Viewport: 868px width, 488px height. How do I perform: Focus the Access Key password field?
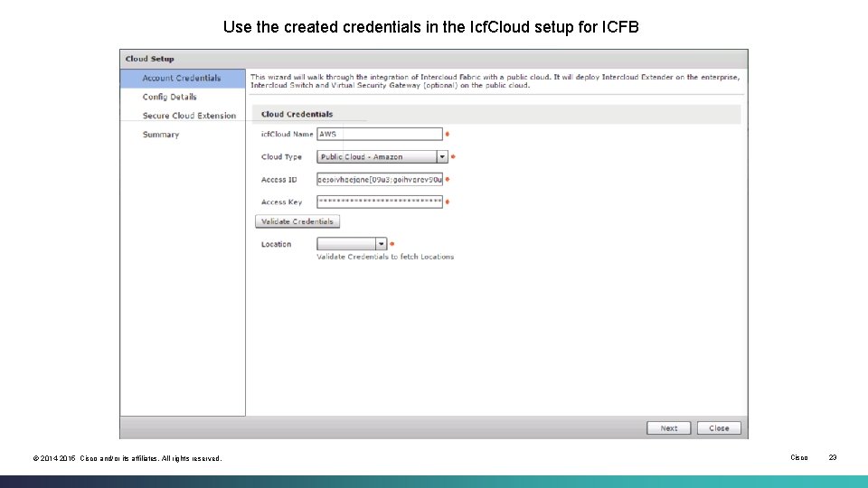(380, 202)
